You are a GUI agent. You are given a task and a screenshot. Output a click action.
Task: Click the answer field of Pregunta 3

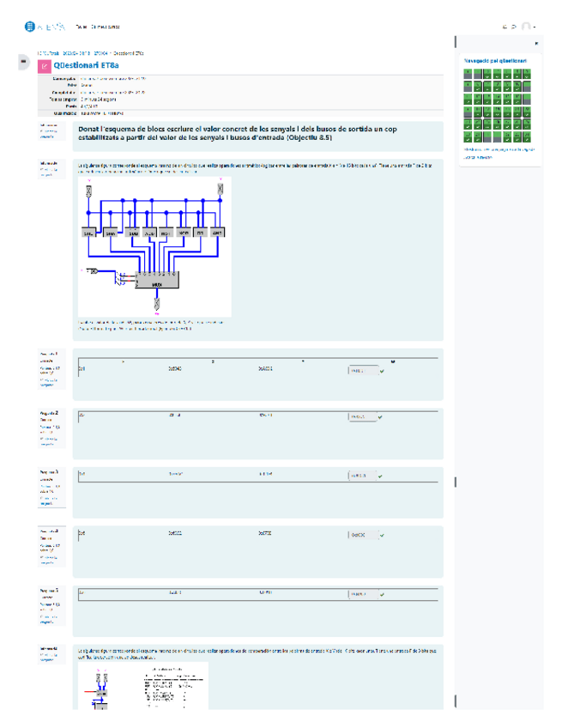click(x=362, y=475)
